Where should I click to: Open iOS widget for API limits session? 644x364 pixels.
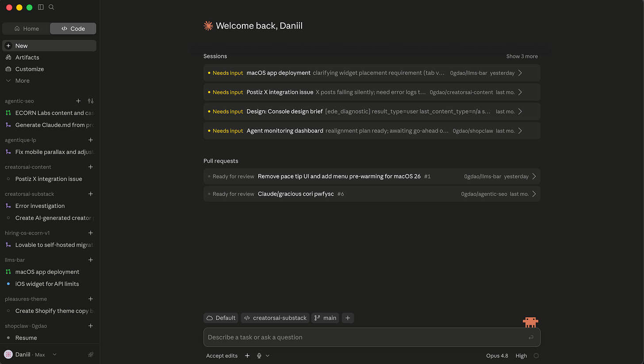click(x=49, y=284)
